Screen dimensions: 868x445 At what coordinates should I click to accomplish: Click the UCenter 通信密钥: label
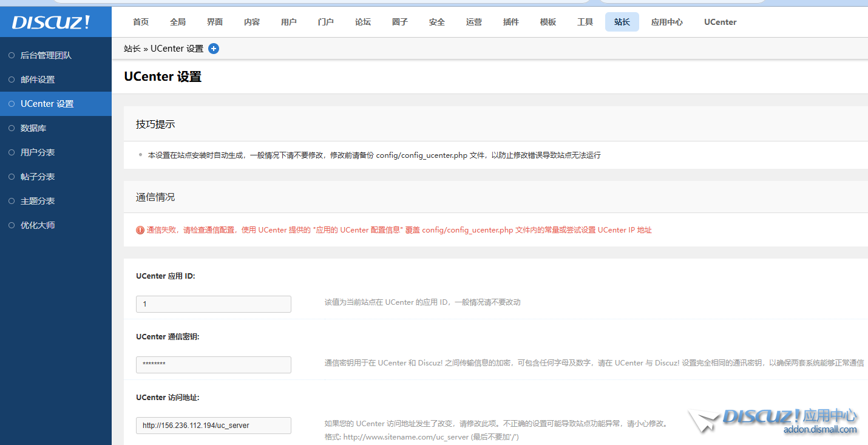coord(168,336)
